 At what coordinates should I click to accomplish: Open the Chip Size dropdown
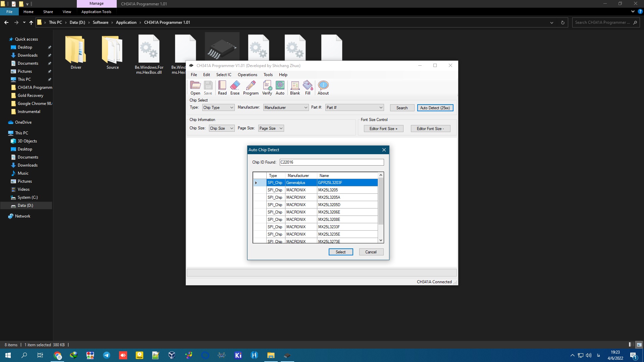[221, 128]
